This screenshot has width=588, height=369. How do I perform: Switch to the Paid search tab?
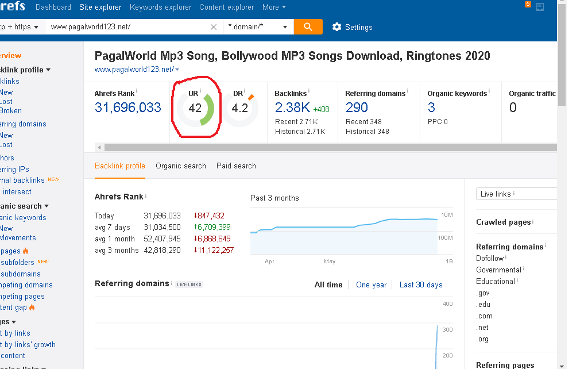tap(236, 166)
